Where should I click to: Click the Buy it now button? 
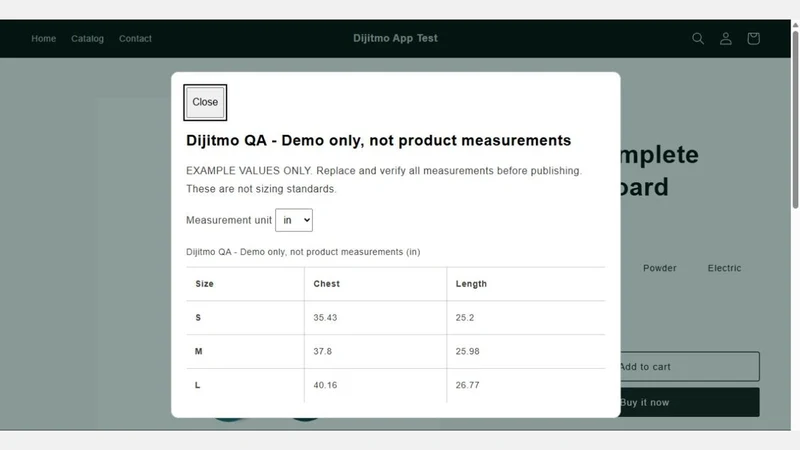pos(690,402)
